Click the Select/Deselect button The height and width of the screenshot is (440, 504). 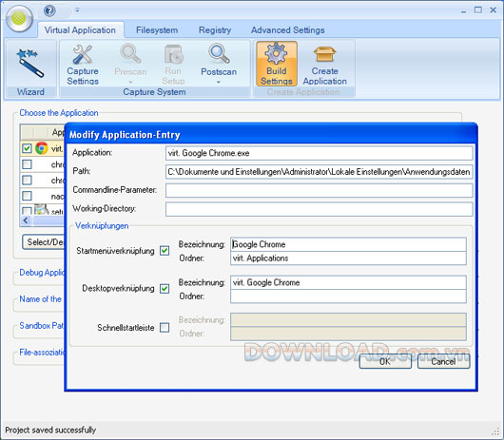click(44, 241)
